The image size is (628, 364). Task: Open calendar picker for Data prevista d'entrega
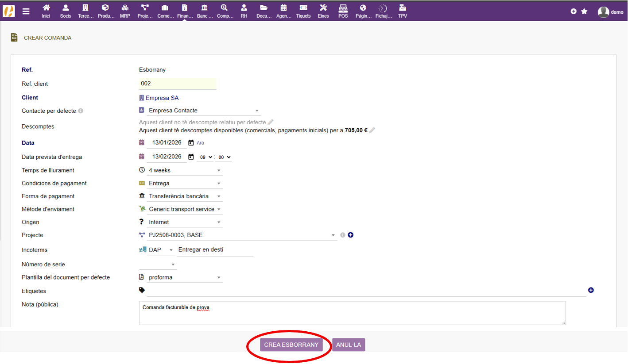[191, 157]
